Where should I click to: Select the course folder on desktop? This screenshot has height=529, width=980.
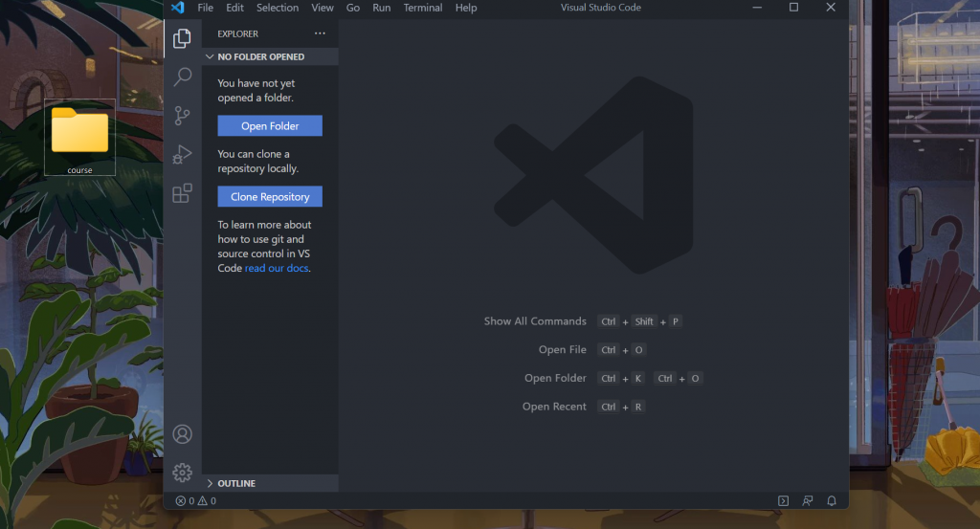[80, 138]
